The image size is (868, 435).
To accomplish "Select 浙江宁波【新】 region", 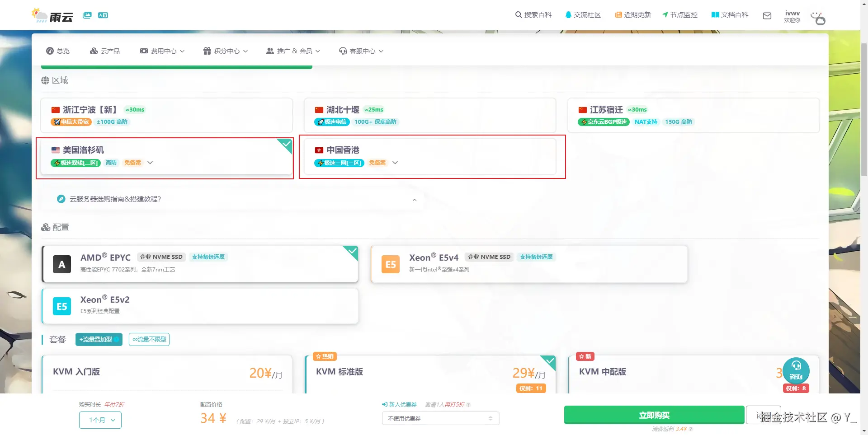I will [166, 115].
